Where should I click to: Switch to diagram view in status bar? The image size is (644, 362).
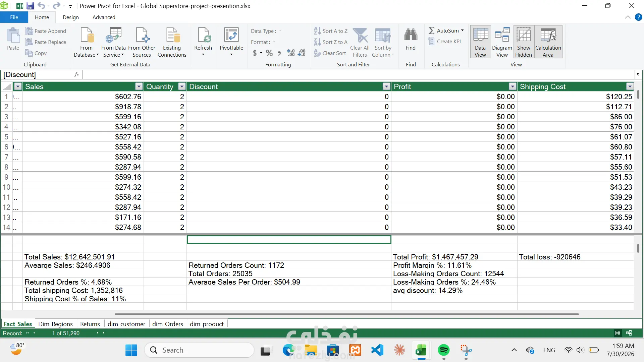629,333
